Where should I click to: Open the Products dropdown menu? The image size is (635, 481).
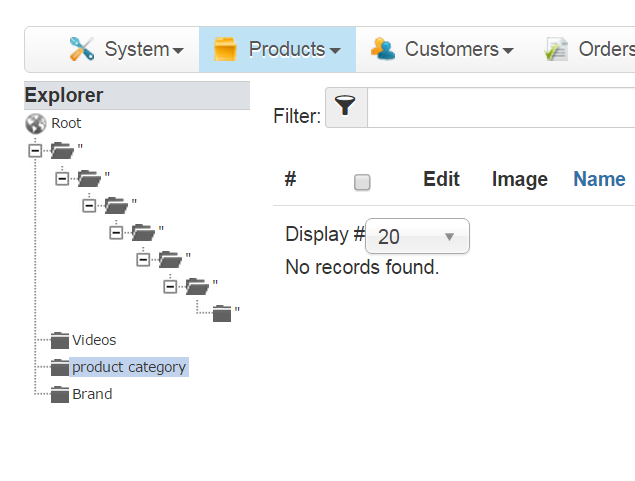tap(294, 49)
